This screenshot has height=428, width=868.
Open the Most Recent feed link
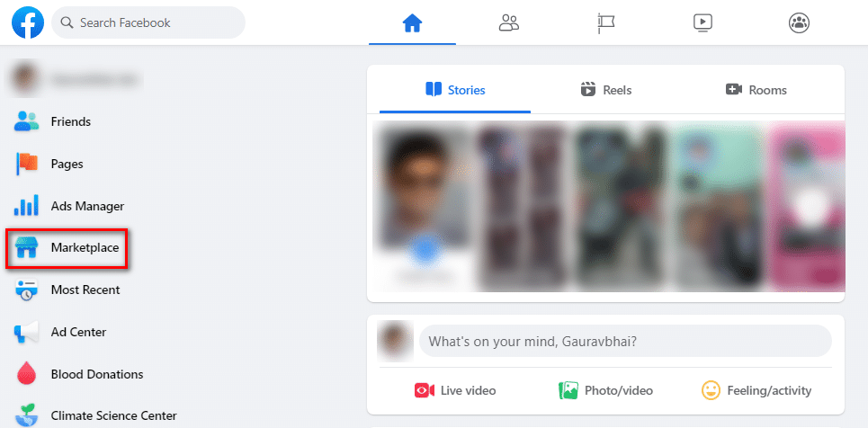pos(85,290)
